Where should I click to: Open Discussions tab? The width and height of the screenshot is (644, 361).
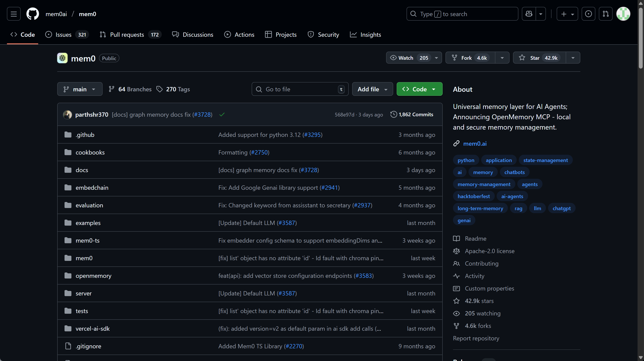pos(193,34)
